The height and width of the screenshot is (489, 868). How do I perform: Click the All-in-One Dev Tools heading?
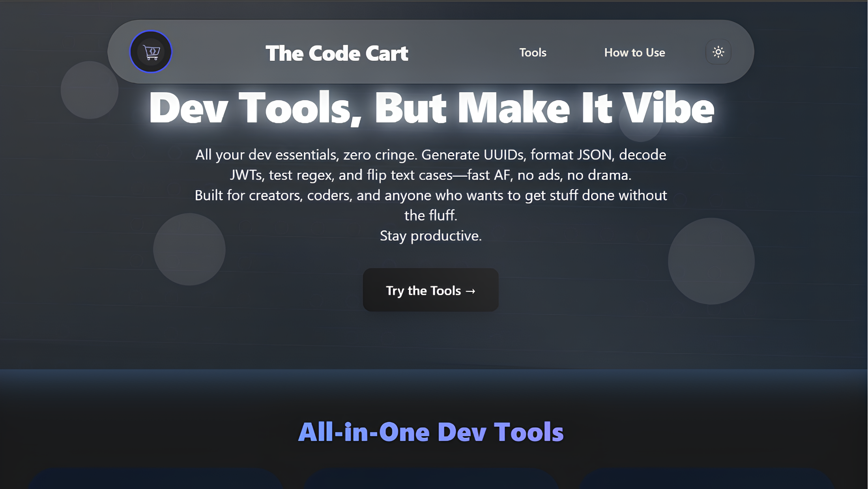point(432,431)
